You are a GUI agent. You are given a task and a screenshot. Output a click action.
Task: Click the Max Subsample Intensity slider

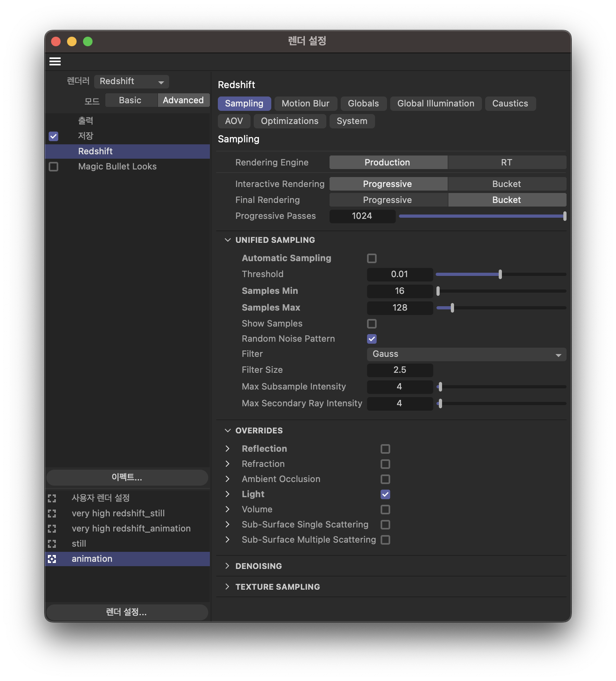[501, 387]
